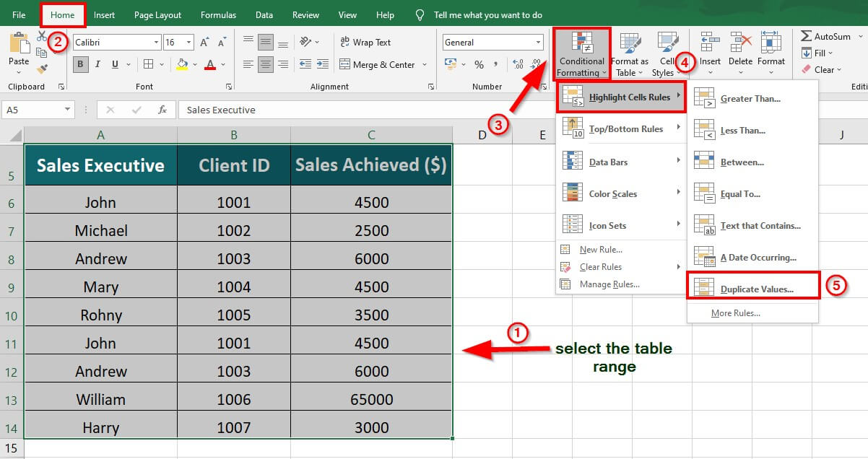Click the Paste icon in Clipboard
This screenshot has width=868, height=459.
[19, 43]
